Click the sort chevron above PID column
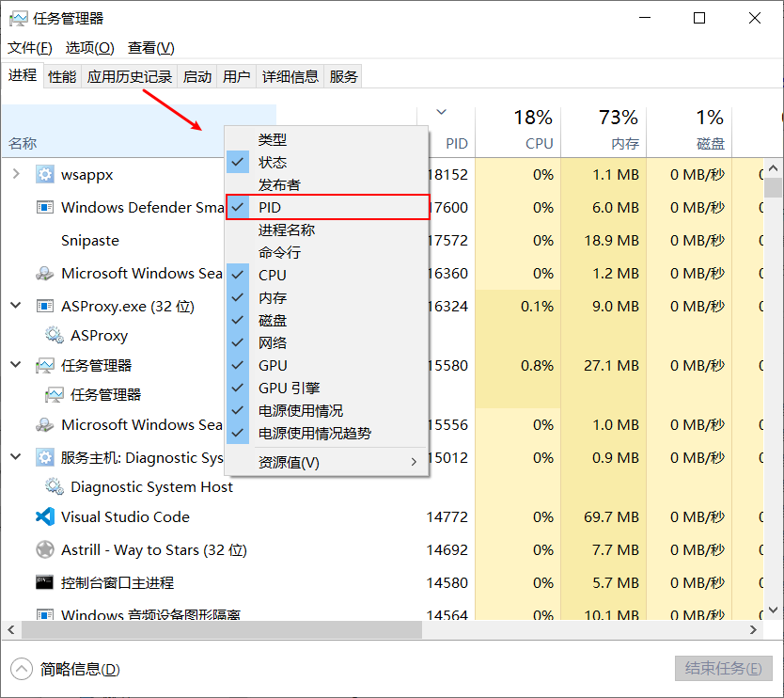This screenshot has width=784, height=698. point(441,112)
